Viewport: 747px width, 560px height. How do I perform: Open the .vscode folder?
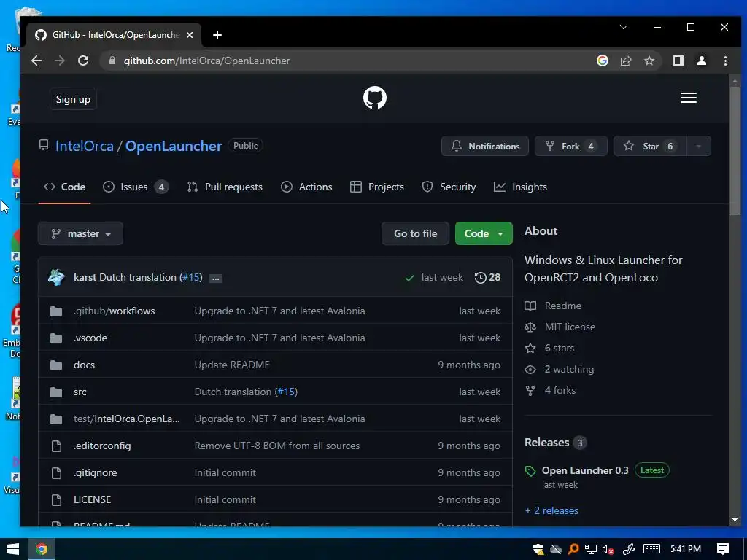(90, 338)
